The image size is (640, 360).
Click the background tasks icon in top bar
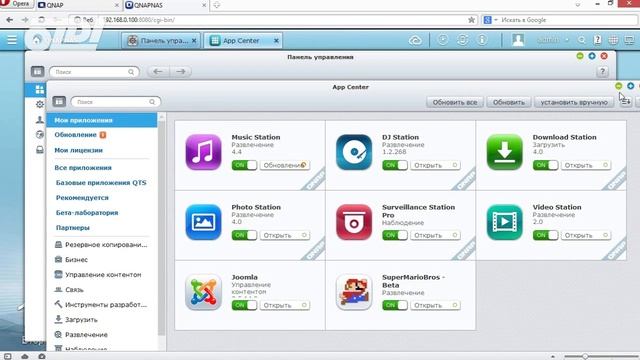(442, 40)
